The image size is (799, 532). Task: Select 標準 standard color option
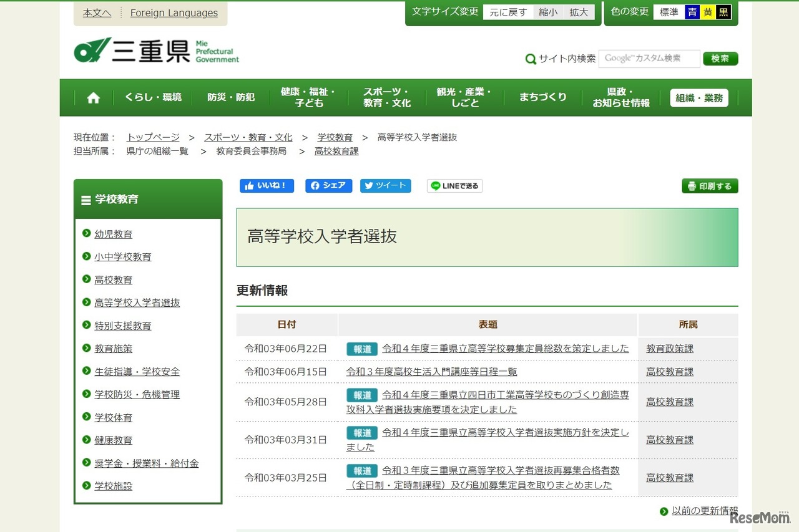tap(669, 11)
